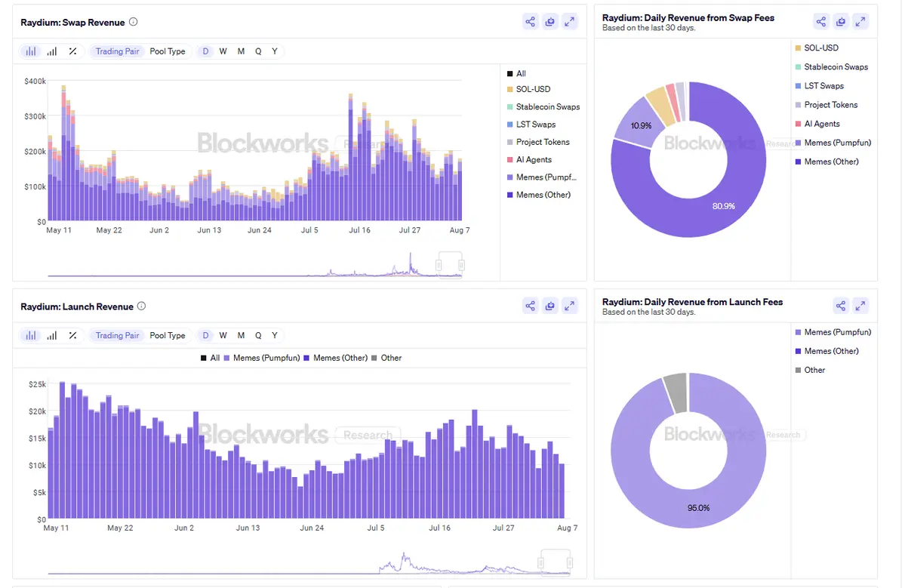Select cumulative bar view in Swap Revenue
Image resolution: width=905 pixels, height=588 pixels.
pos(52,51)
